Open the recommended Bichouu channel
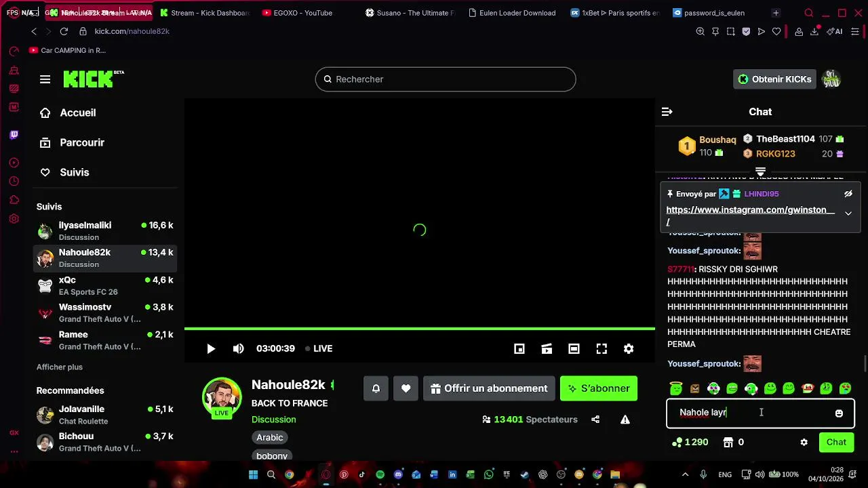868x488 pixels. click(x=105, y=442)
